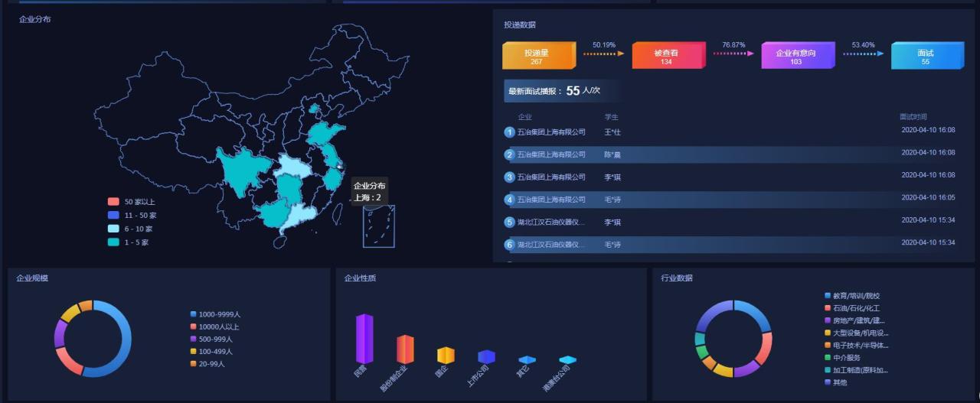Screen dimensions: 980x403
Task: Click the cyan 港澳台公司 bar marker
Action: (x=567, y=360)
